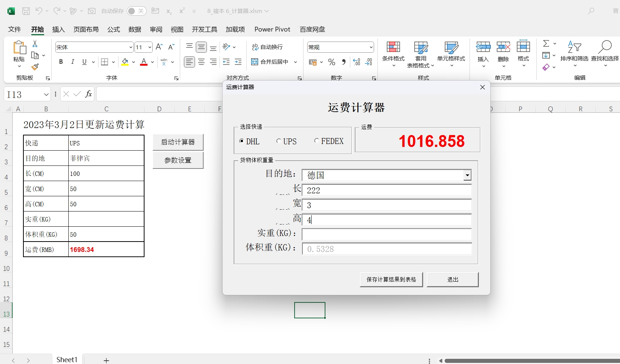Open the font size dropdown

pyautogui.click(x=149, y=47)
